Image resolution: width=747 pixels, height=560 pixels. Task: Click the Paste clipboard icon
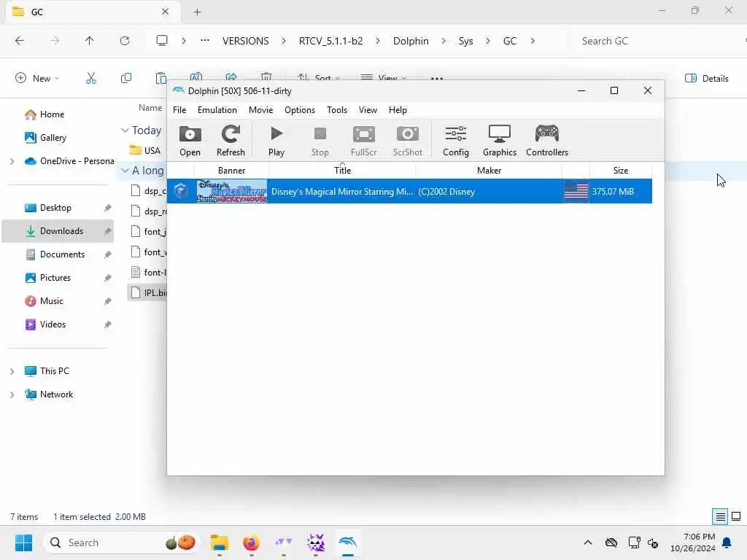click(x=161, y=78)
